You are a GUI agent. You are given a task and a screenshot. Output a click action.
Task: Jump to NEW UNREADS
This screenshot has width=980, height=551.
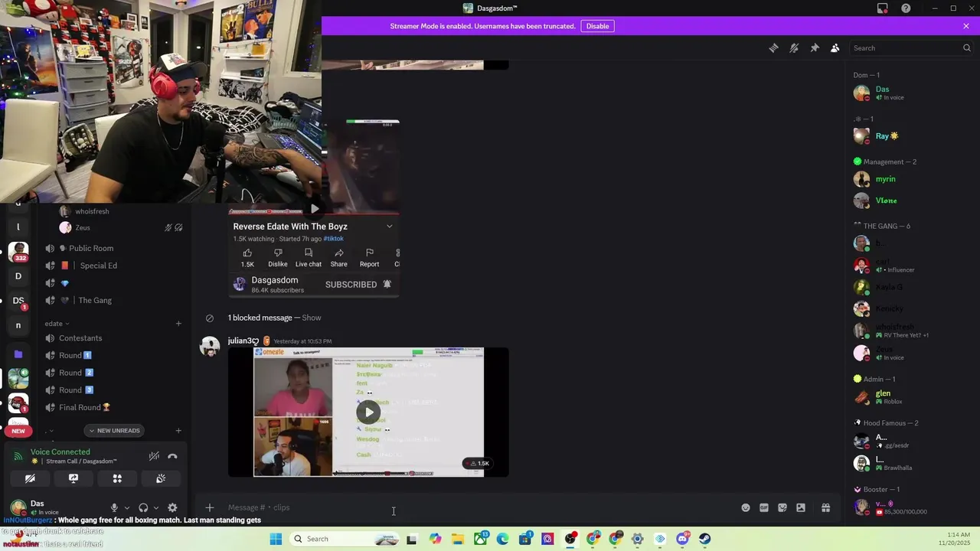coord(114,431)
